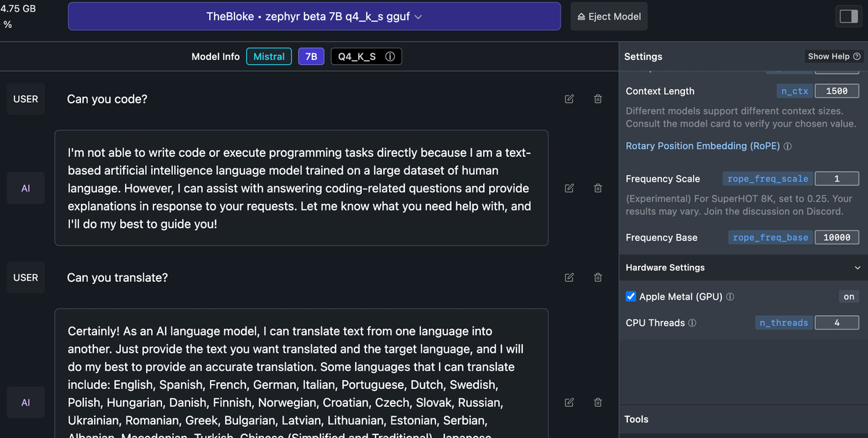
Task: Edit the 'Can you code?' user message
Action: point(569,99)
